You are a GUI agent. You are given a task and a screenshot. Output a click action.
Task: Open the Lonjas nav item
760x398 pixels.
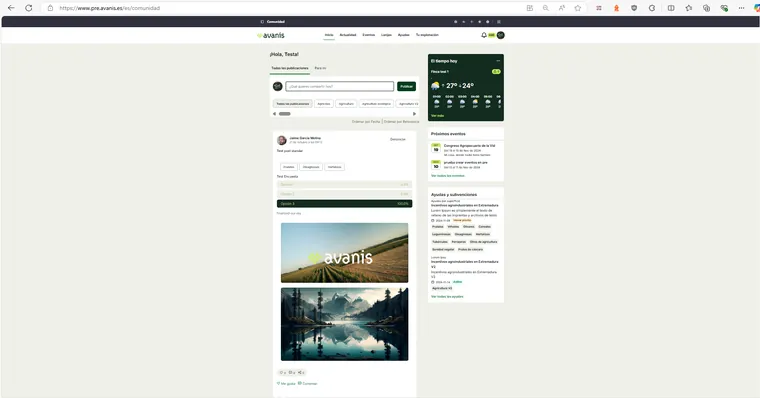(386, 35)
